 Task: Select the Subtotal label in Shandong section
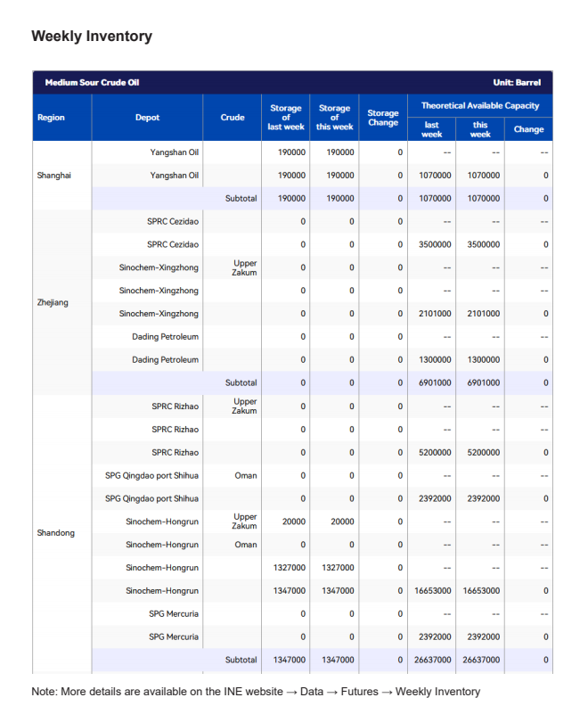241,661
